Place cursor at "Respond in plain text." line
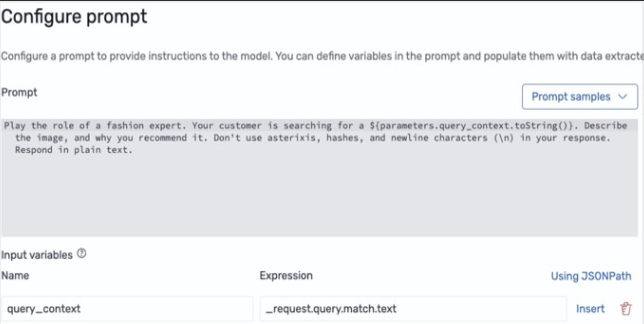644x324 pixels. 74,150
